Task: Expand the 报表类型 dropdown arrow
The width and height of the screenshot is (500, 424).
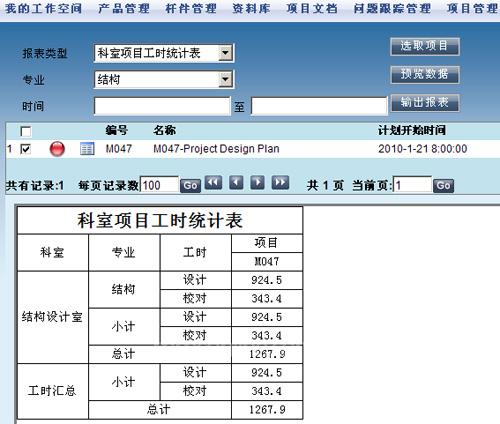Action: tap(226, 53)
